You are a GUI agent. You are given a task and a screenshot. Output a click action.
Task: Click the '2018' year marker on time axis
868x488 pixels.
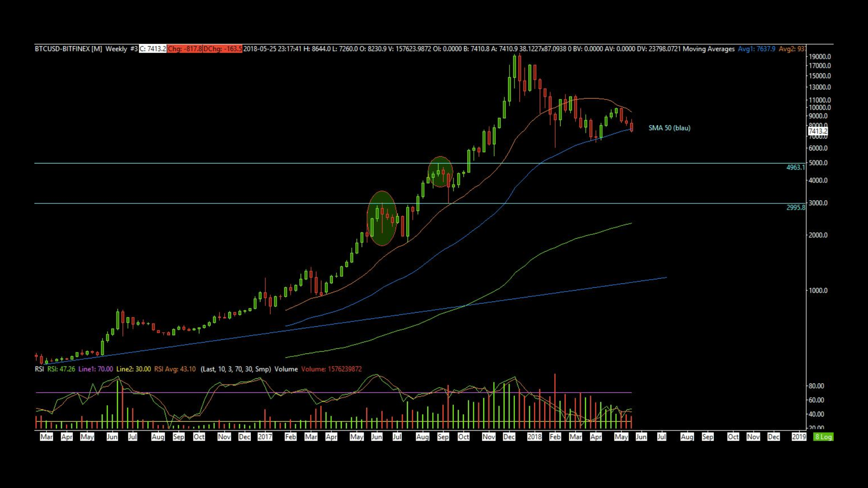534,436
